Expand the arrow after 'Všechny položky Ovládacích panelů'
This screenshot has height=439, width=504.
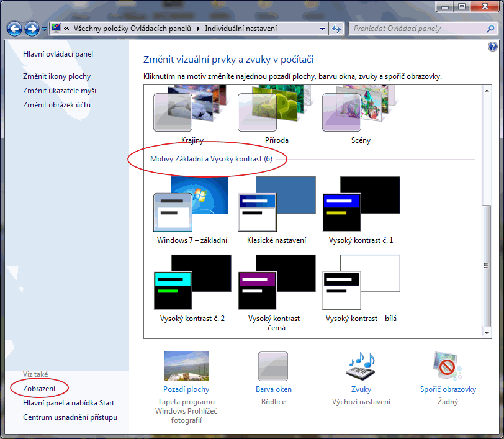coord(199,29)
